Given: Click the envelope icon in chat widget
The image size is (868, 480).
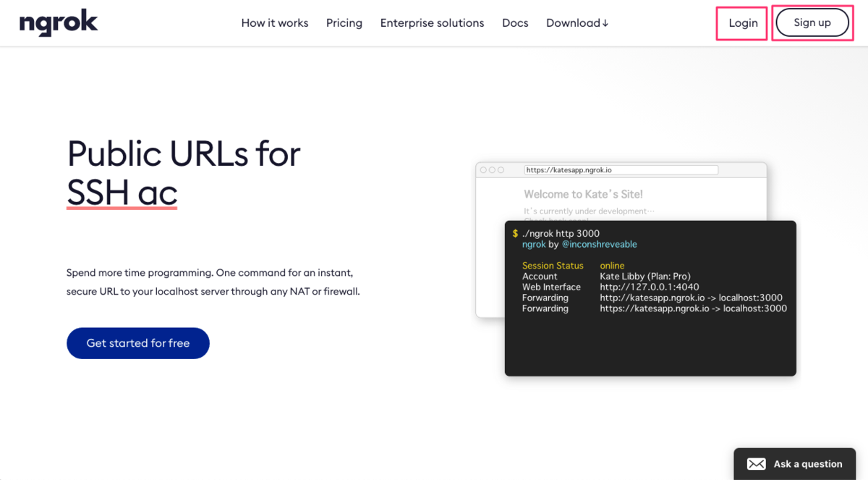Looking at the screenshot, I should 757,464.
